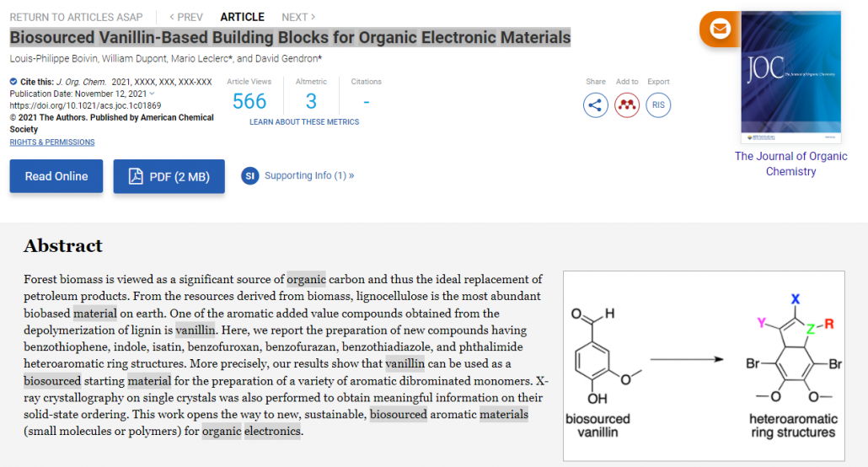868x467 pixels.
Task: Add article to Mendeley via red icon
Action: pyautogui.click(x=627, y=105)
